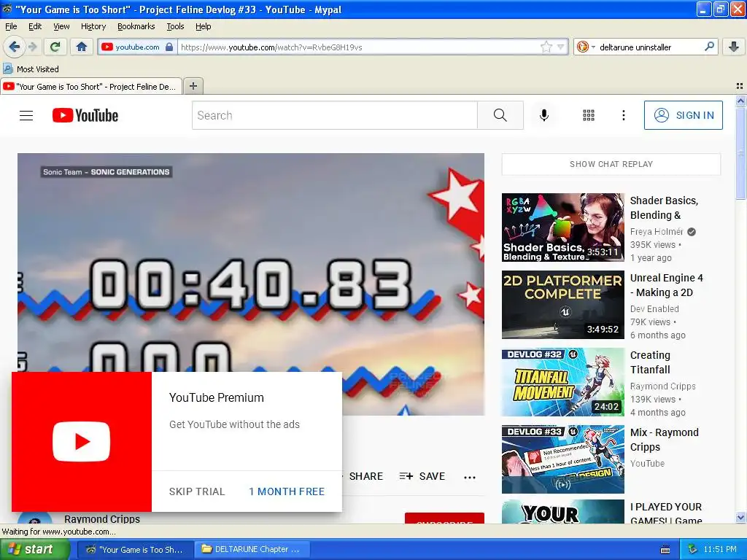The height and width of the screenshot is (560, 747).
Task: Switch to DELTARUNE Chapter folder taskbar item
Action: point(252,549)
